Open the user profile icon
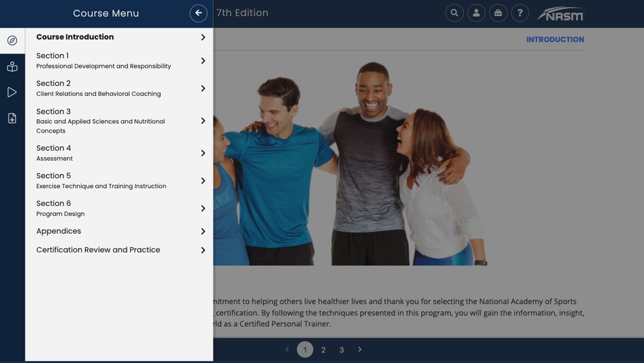644x363 pixels. tap(476, 13)
